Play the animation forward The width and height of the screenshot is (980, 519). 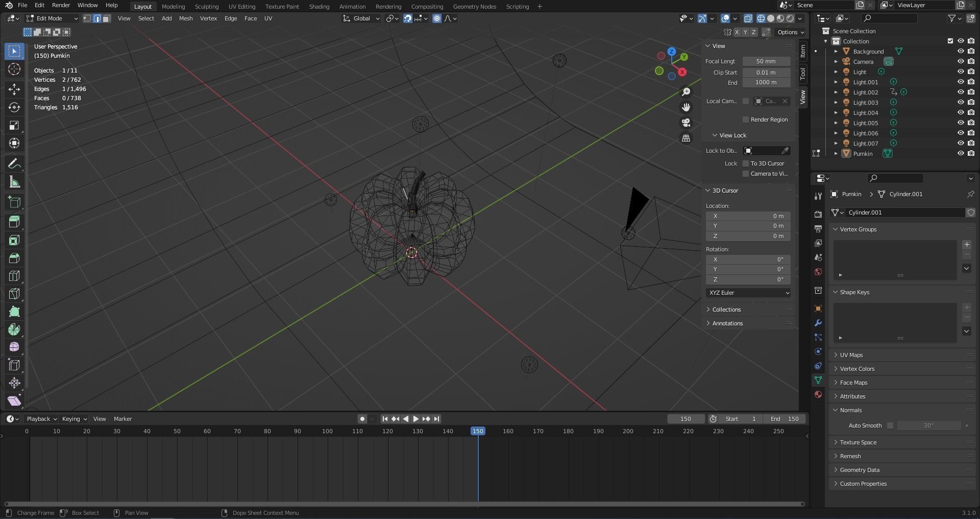[416, 419]
